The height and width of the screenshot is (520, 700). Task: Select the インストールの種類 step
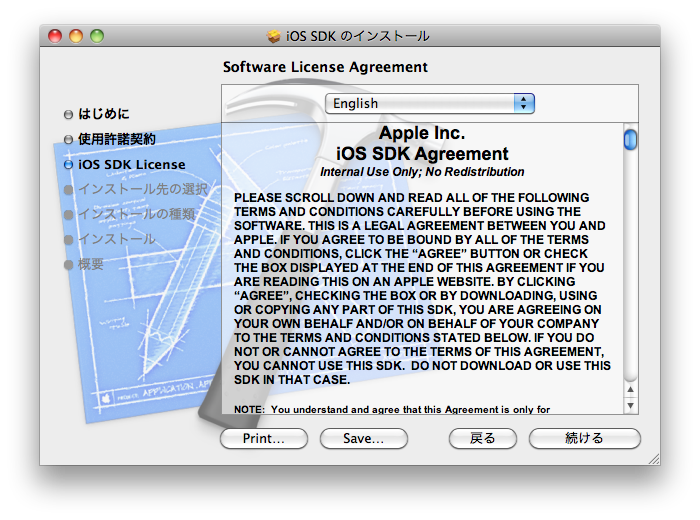point(136,214)
